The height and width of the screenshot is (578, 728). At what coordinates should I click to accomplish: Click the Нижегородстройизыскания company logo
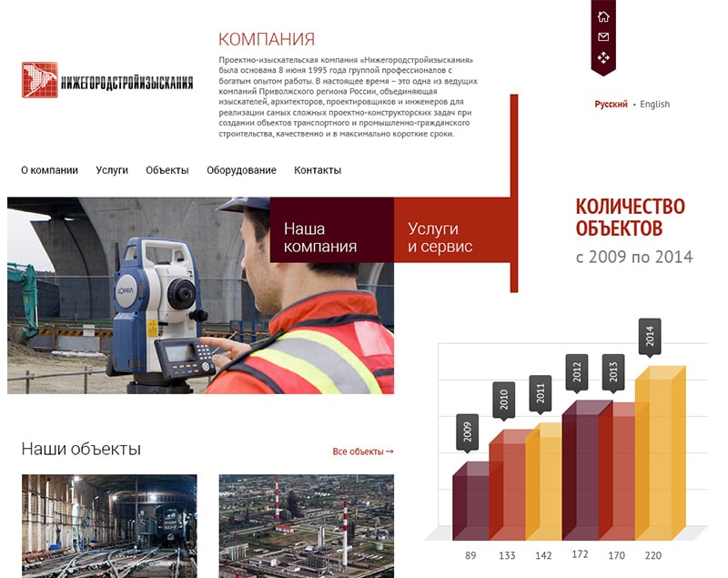107,80
